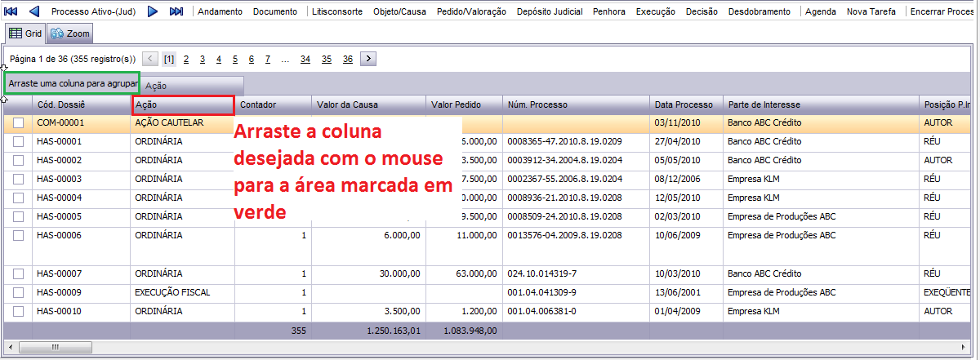This screenshot has height=360, width=980.
Task: Click previous record arrow icon
Action: click(x=34, y=12)
